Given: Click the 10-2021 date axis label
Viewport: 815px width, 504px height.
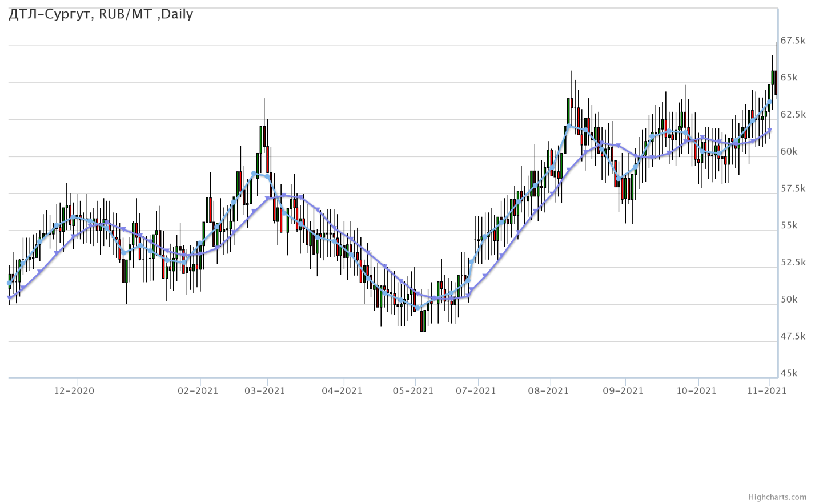Looking at the screenshot, I should point(696,390).
